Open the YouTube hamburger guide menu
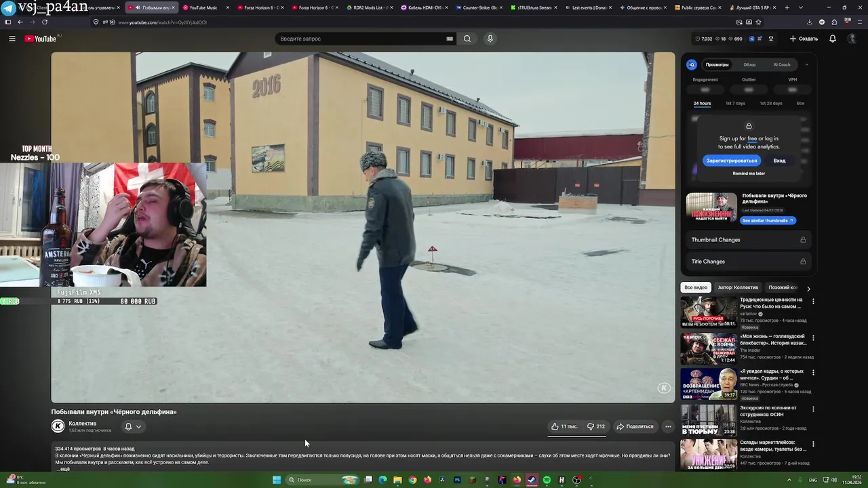Image resolution: width=868 pixels, height=488 pixels. point(12,39)
